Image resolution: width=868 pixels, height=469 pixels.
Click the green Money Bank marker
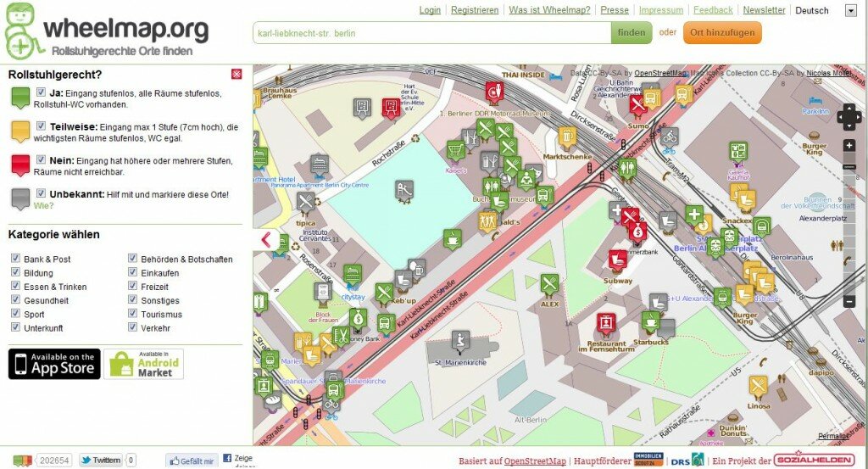pyautogui.click(x=358, y=320)
